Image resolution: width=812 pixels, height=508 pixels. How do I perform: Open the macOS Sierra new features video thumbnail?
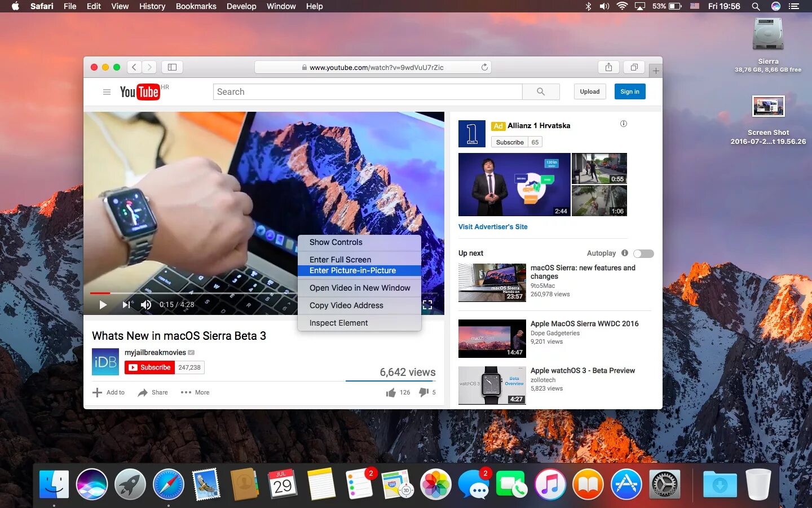point(492,282)
